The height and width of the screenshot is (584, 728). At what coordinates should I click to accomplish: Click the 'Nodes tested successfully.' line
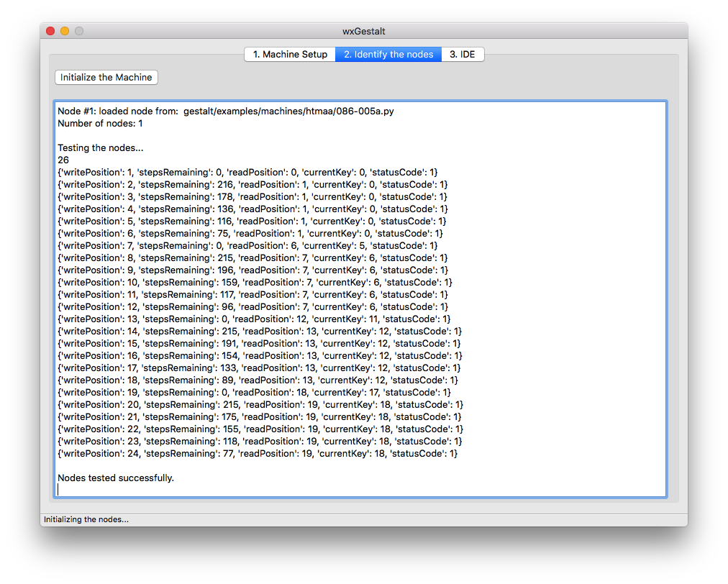click(x=116, y=478)
